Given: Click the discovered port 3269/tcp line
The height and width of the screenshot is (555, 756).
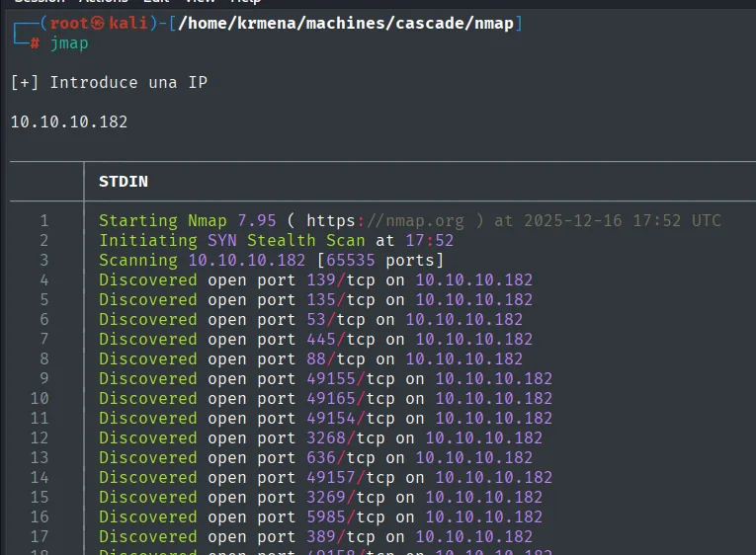Looking at the screenshot, I should coord(320,497).
